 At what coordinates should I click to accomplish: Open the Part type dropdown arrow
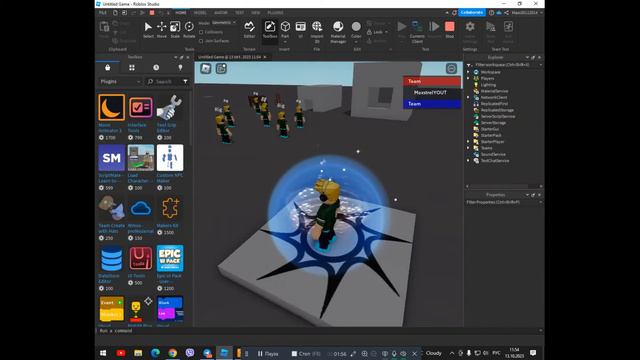tap(285, 42)
